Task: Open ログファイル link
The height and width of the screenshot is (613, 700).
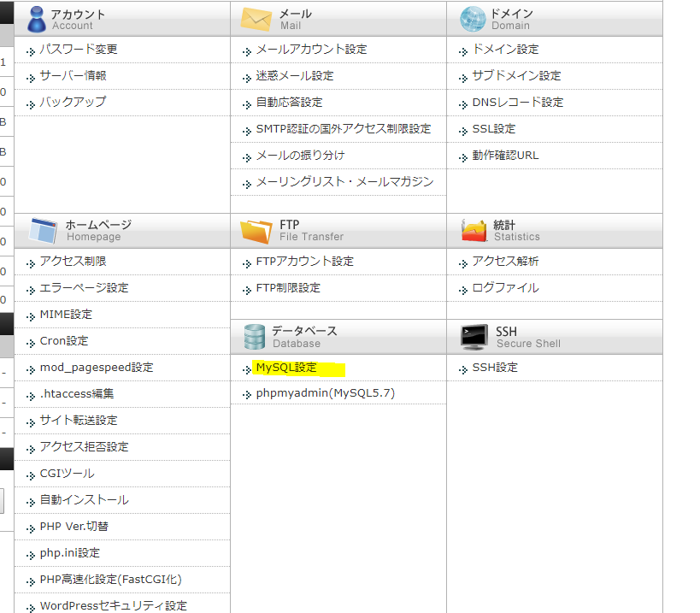Action: [506, 287]
